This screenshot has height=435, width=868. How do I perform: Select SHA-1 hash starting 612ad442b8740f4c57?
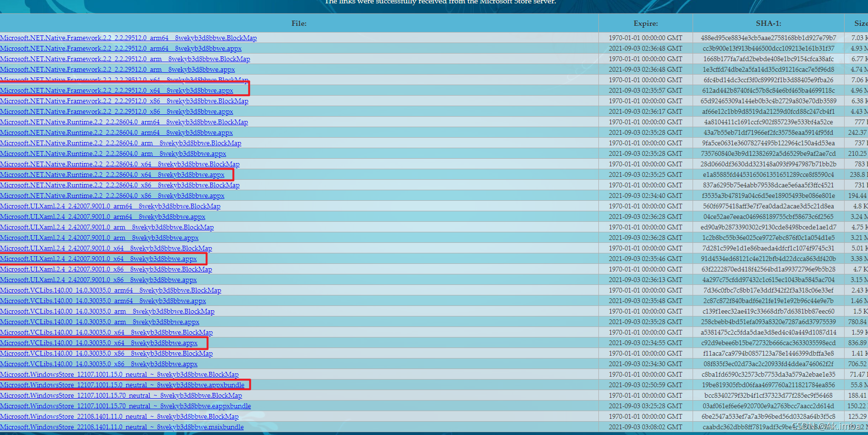click(x=769, y=90)
